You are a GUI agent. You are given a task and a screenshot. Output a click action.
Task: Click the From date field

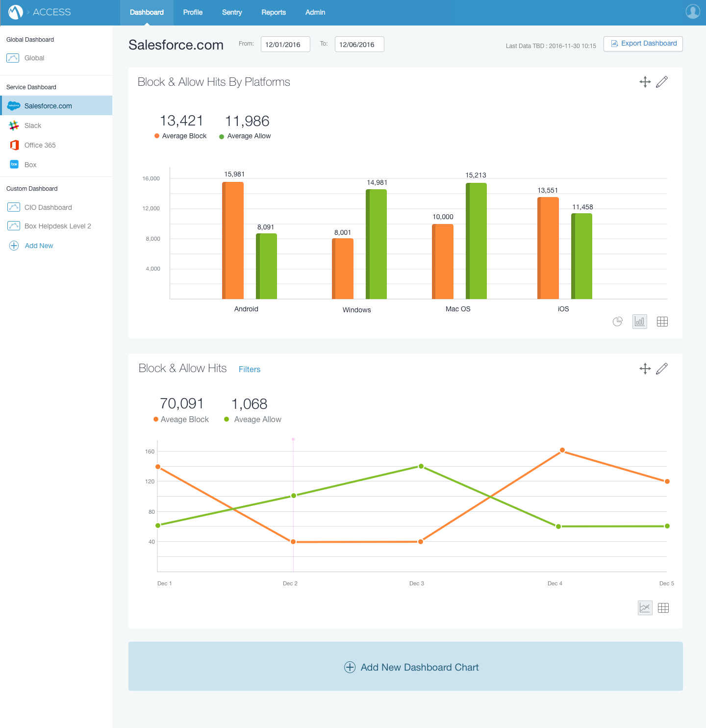285,44
